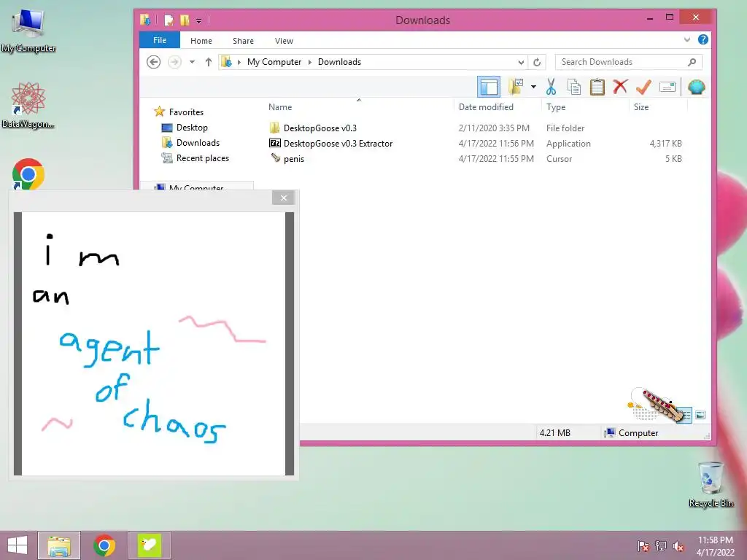Viewport: 747px width, 560px height.
Task: Open the Recycle Bin
Action: pos(711,484)
